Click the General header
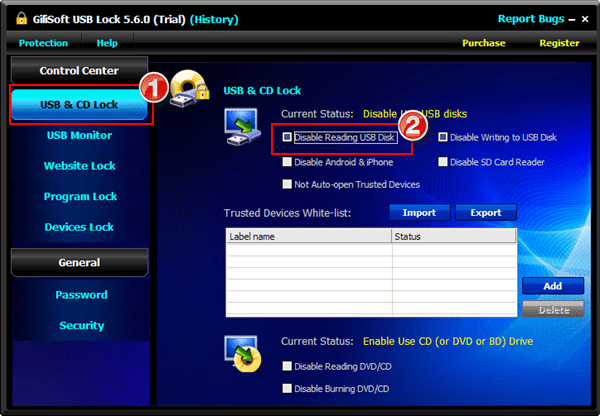This screenshot has width=600, height=416. pyautogui.click(x=79, y=263)
